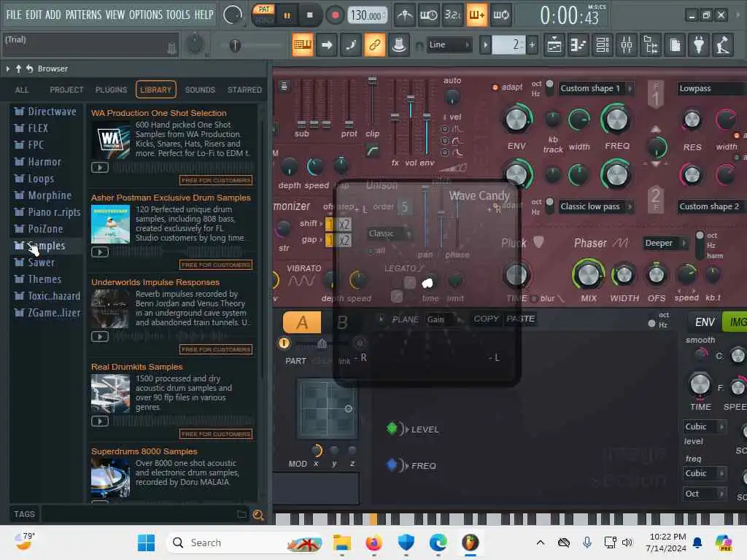Screen dimensions: 747x560
Task: Open the Custom shape 1 dropdown
Action: pyautogui.click(x=595, y=88)
